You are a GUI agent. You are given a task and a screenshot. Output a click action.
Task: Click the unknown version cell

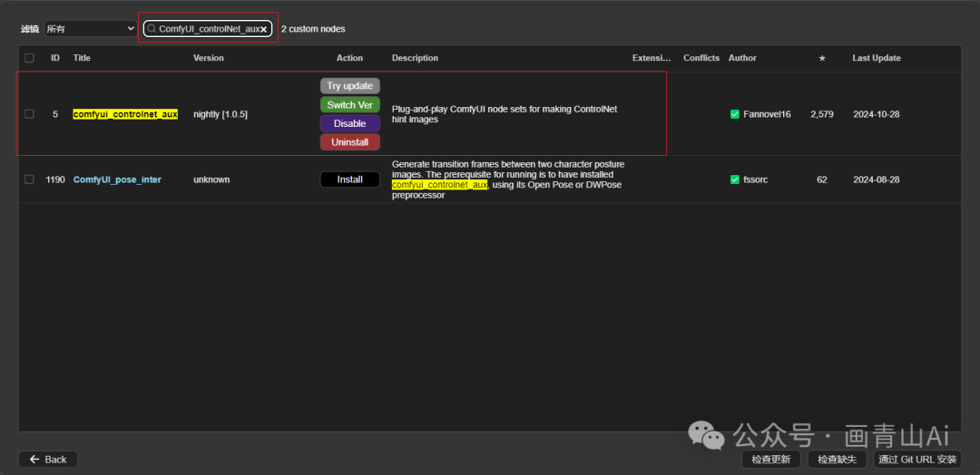tap(211, 179)
